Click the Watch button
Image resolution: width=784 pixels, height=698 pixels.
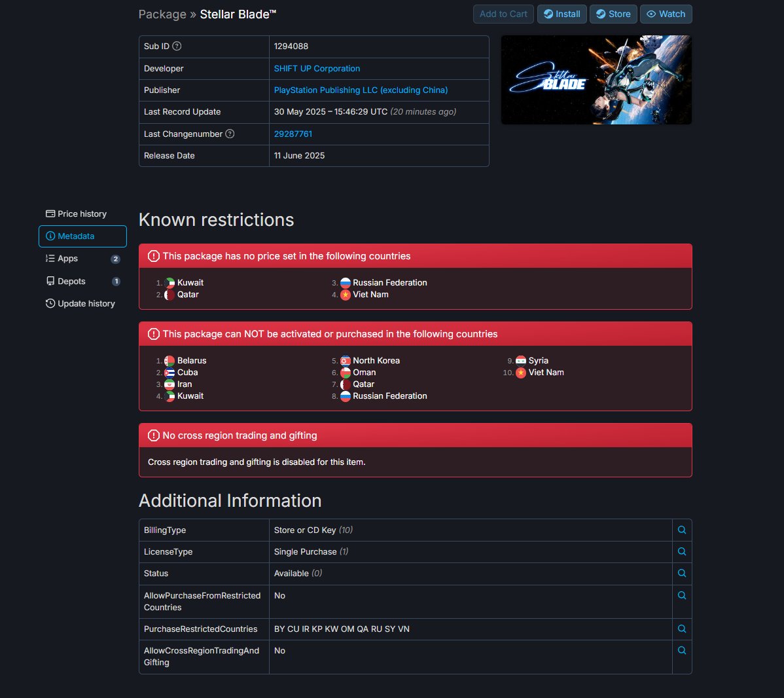pyautogui.click(x=666, y=14)
